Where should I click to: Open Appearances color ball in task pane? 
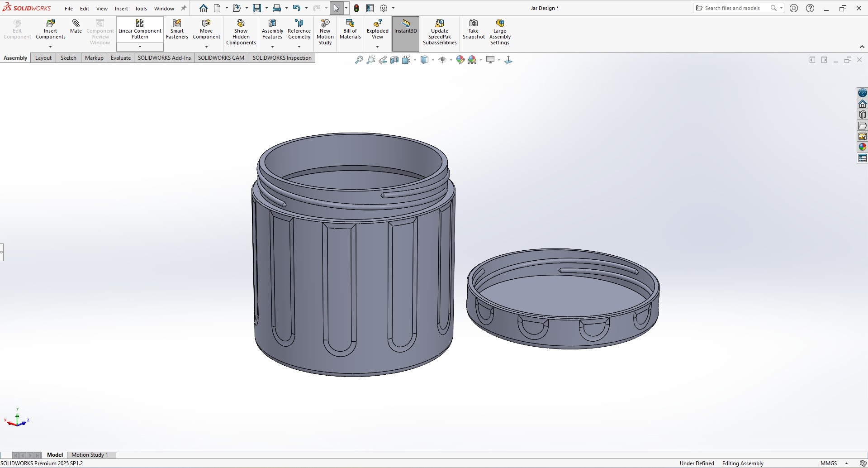pos(862,147)
